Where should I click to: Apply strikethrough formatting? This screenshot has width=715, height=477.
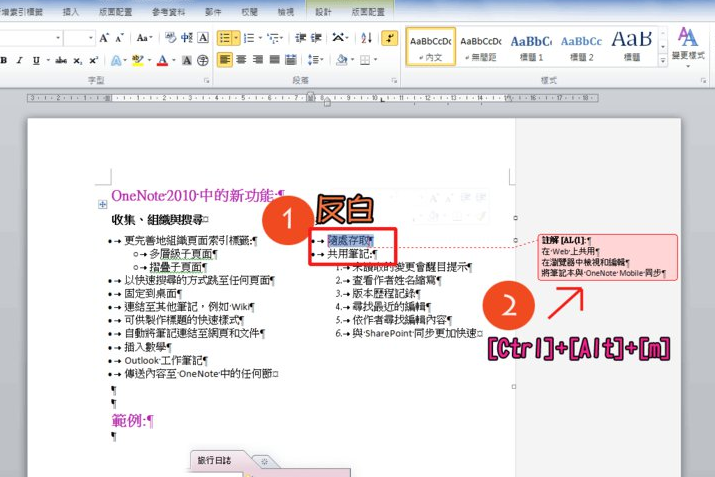(x=61, y=60)
